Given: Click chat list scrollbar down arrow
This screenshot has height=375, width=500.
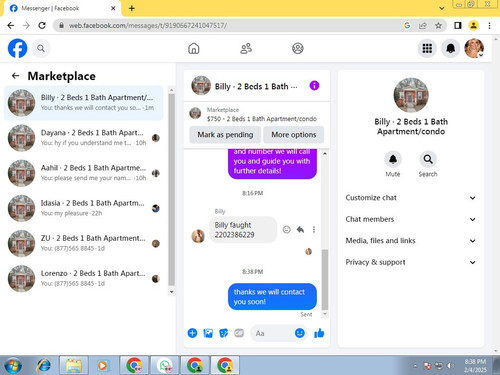Looking at the screenshot, I should click(x=171, y=292).
